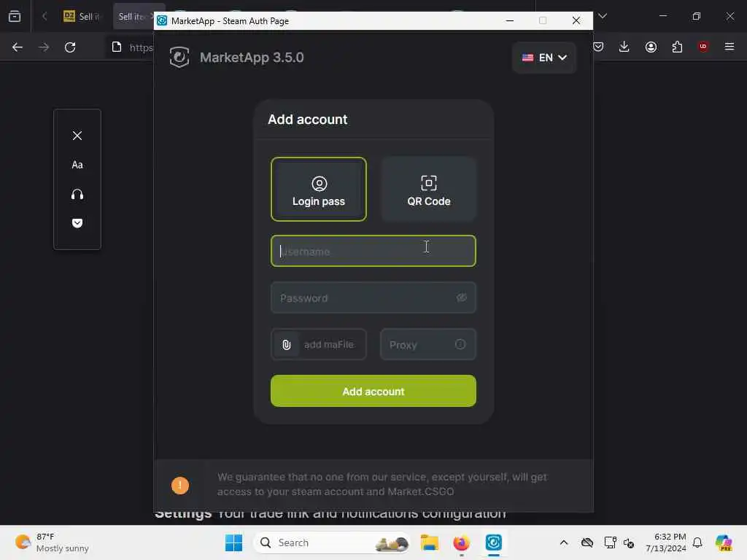The height and width of the screenshot is (560, 747).
Task: Click the MarketApp shield logo
Action: point(179,58)
